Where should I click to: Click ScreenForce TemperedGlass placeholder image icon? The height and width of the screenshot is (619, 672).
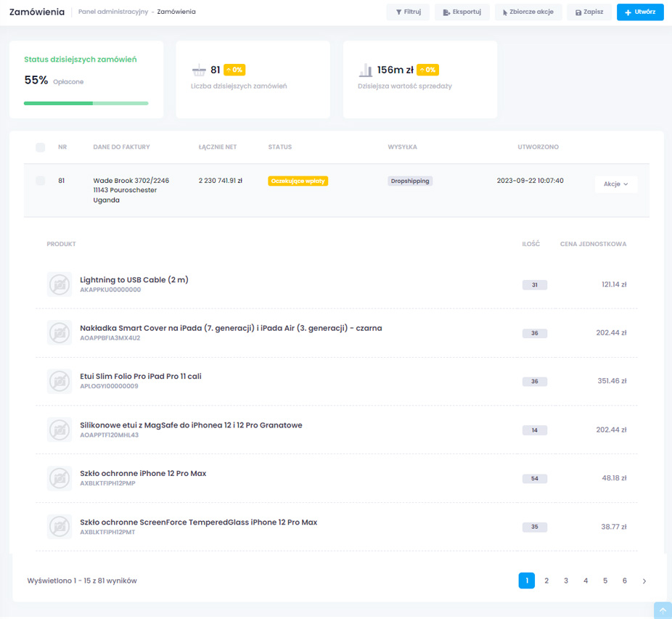pos(59,527)
